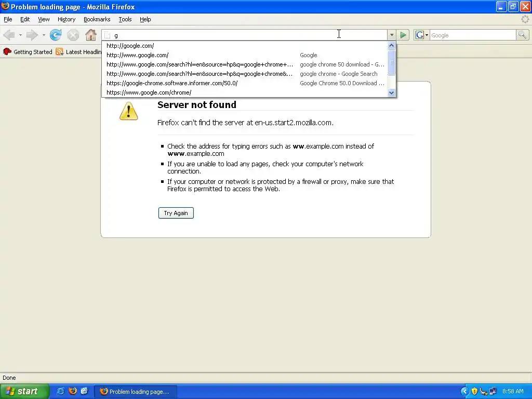This screenshot has width=532, height=399.
Task: Select the google chrome - Google Search suggestion
Action: coord(245,74)
